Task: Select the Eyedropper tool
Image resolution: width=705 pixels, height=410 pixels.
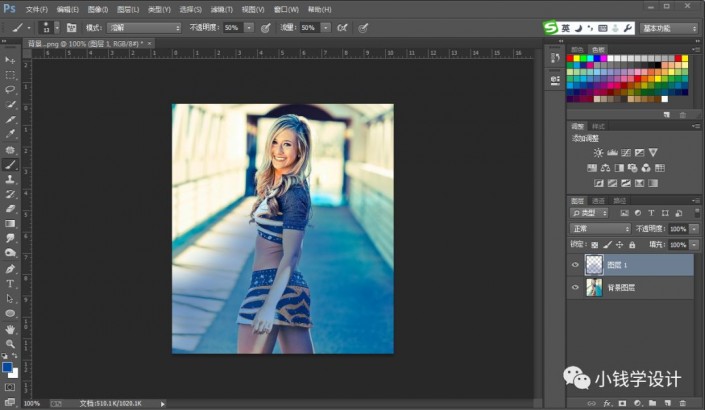Action: (x=10, y=134)
